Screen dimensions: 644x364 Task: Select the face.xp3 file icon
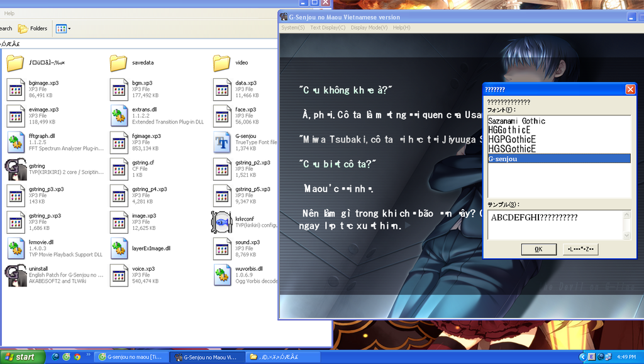coord(222,116)
